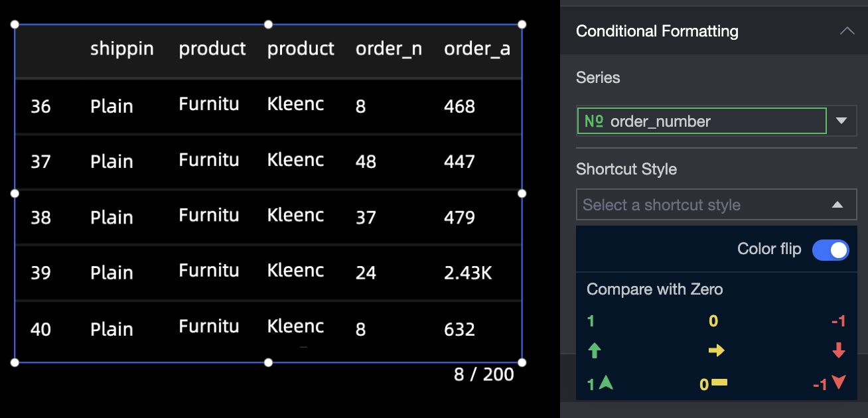Turn off the Color flip switch
The image size is (868, 418).
coord(831,250)
